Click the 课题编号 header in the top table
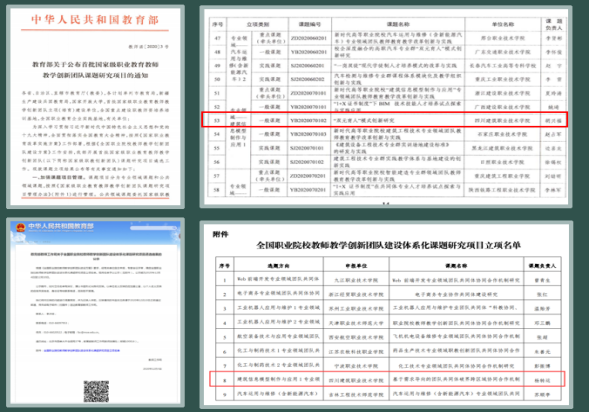 (310, 24)
